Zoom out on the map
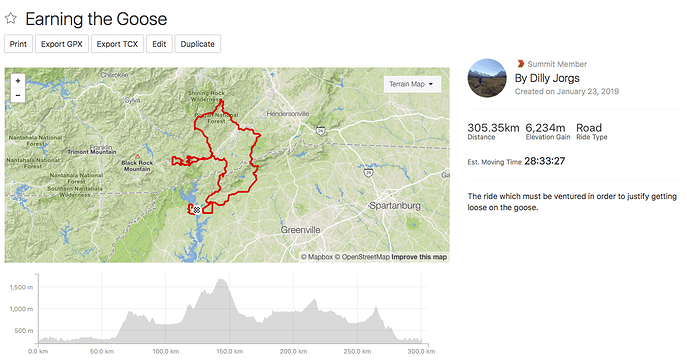The image size is (689, 363). [x=18, y=95]
